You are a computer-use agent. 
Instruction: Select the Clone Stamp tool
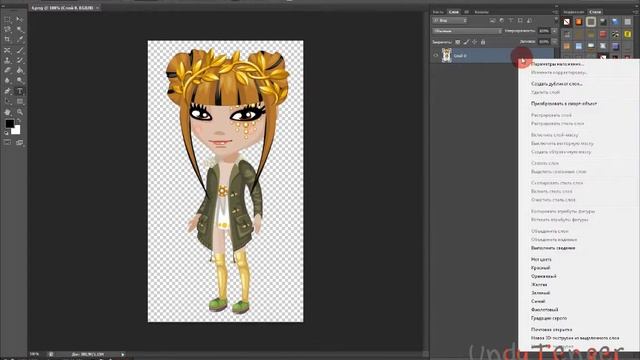(x=7, y=60)
